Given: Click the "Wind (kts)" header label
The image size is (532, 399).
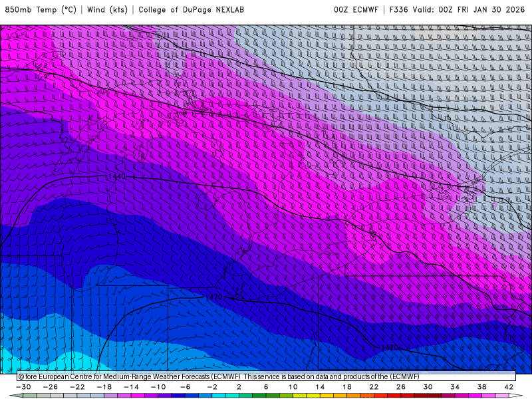Looking at the screenshot, I should (107, 10).
